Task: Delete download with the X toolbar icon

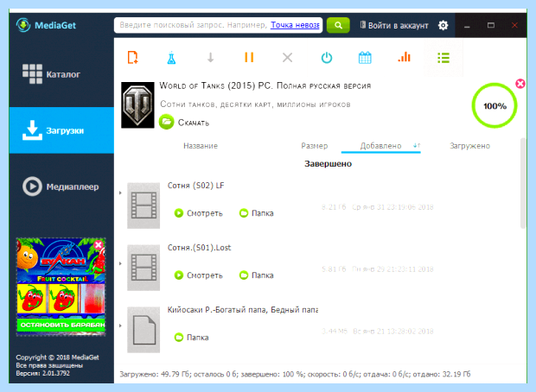Action: click(288, 57)
